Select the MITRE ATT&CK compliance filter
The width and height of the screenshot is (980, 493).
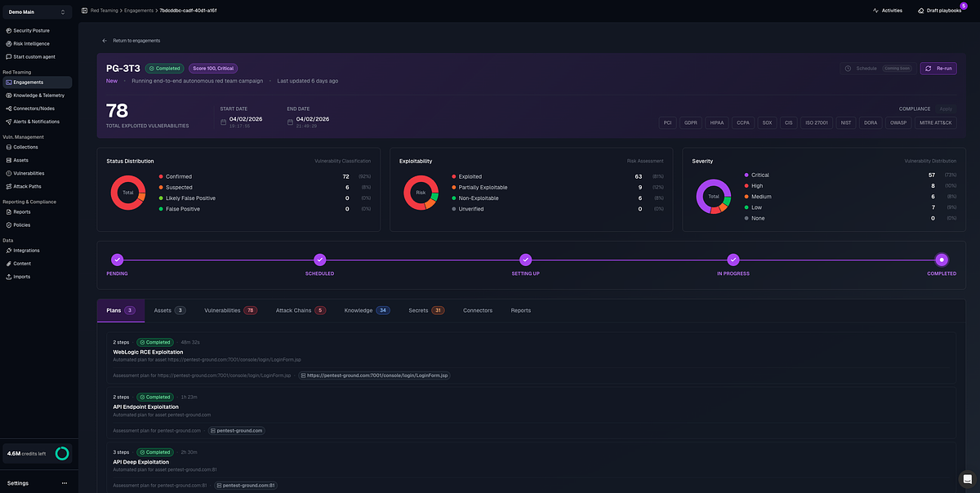pyautogui.click(x=936, y=122)
